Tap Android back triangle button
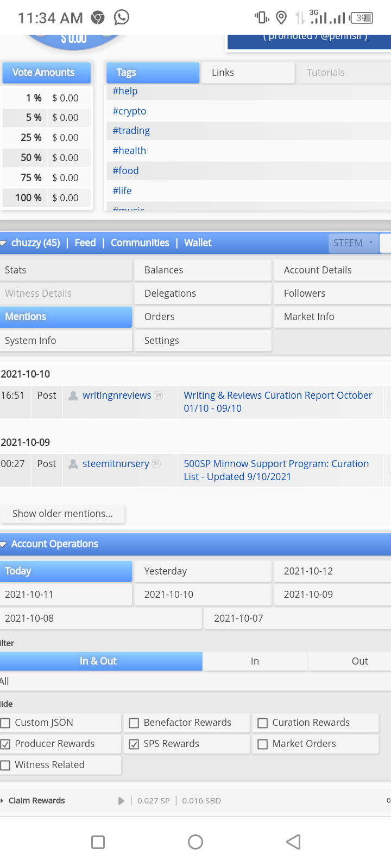 tap(293, 842)
